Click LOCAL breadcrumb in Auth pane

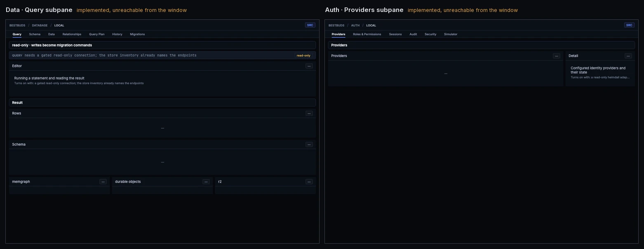click(x=371, y=26)
